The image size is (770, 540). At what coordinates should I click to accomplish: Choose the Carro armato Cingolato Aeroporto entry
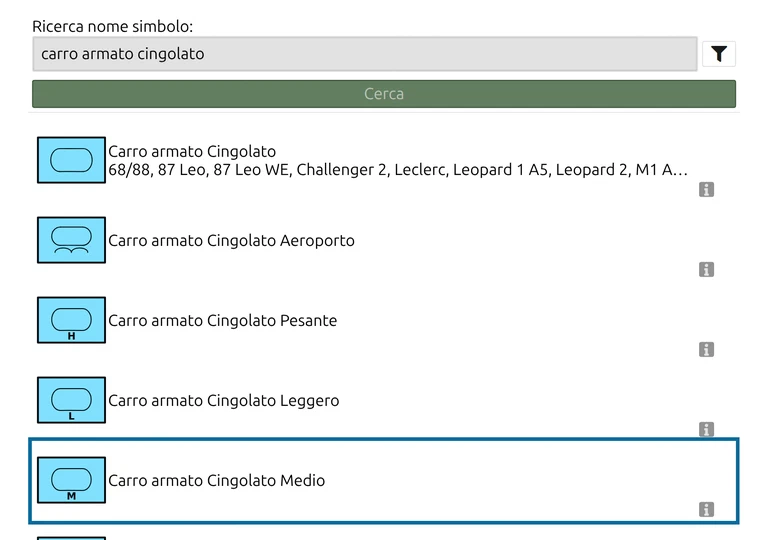coord(384,241)
